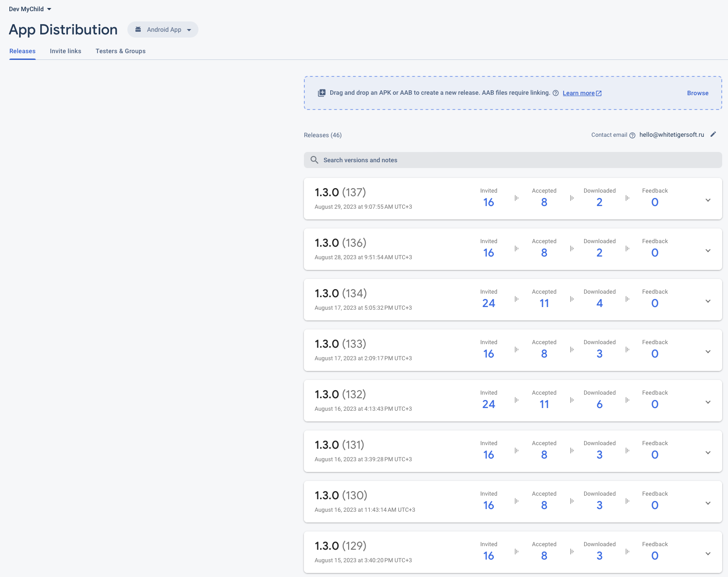Click Invited count 16 for release 137

point(488,202)
